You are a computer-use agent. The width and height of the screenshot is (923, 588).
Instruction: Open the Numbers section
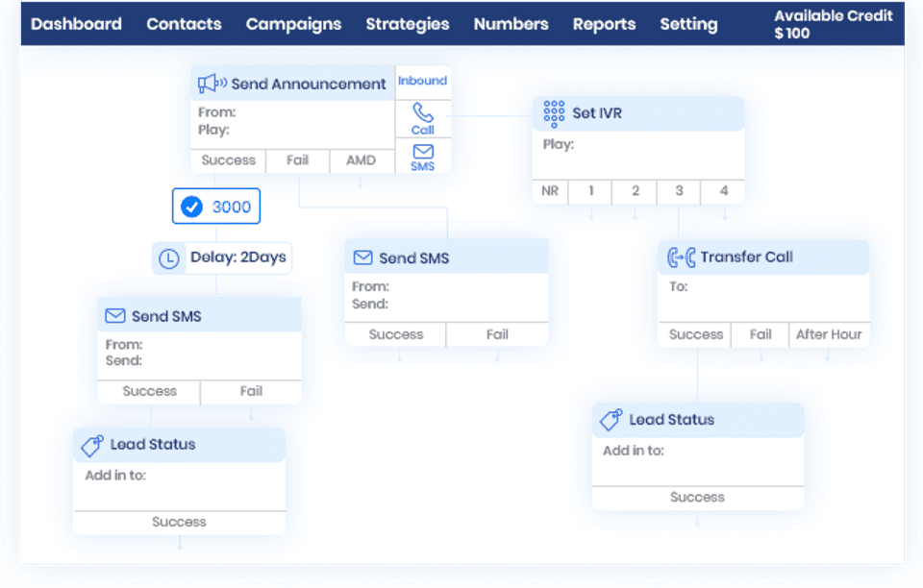511,24
